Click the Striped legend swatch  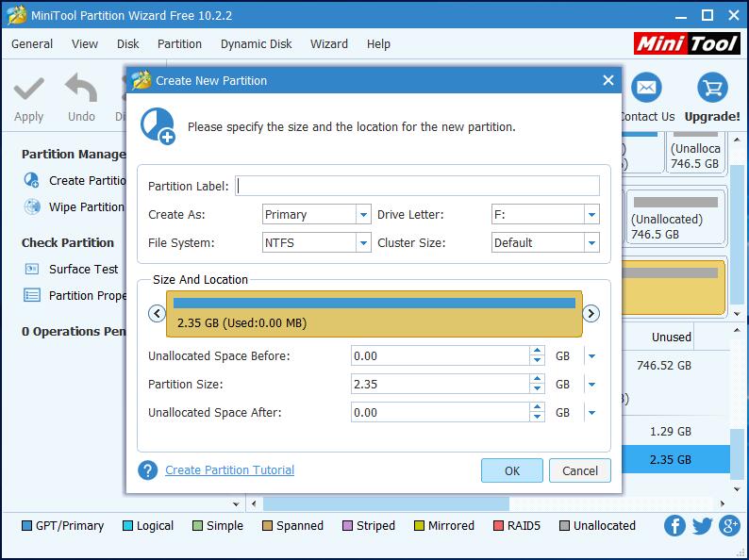[x=348, y=526]
